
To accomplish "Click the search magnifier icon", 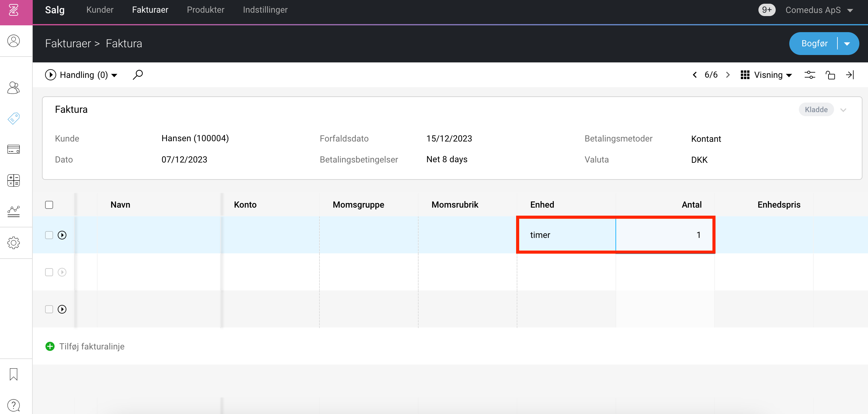I will point(137,74).
